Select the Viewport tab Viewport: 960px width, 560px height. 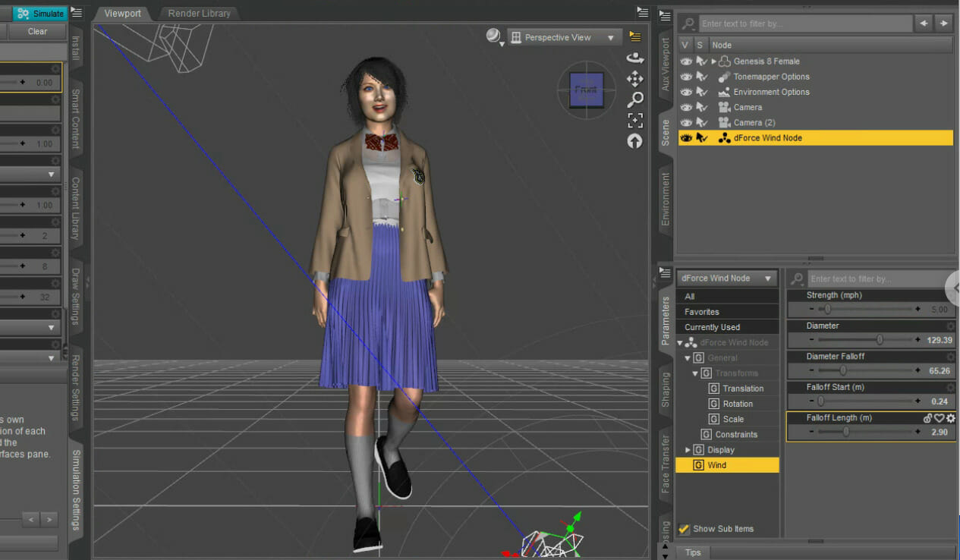point(122,14)
